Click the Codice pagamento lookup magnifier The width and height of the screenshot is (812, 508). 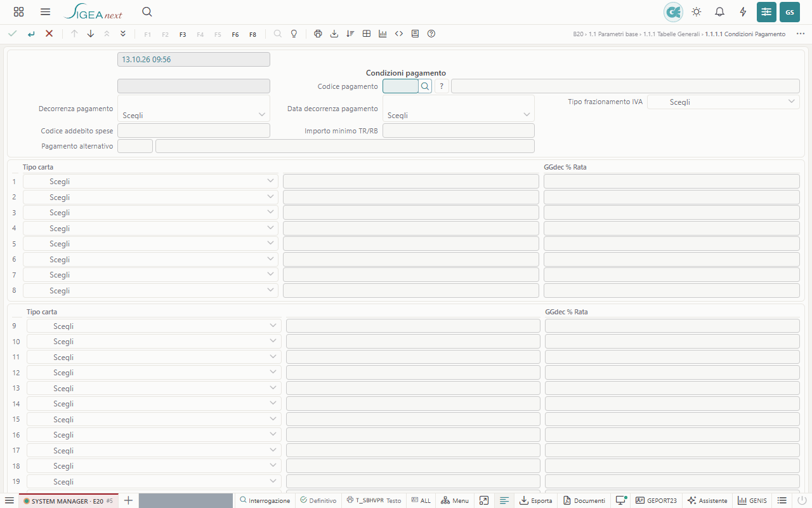coord(425,86)
